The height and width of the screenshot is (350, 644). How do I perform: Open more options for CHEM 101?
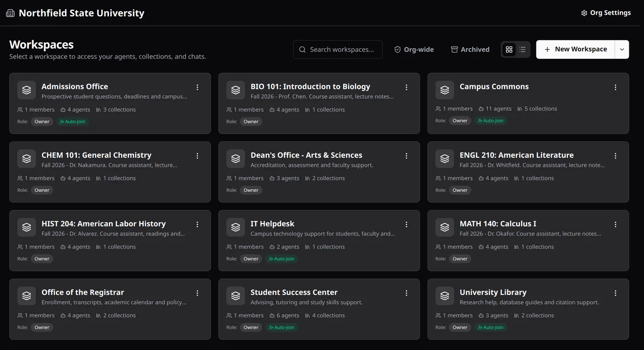pyautogui.click(x=197, y=156)
